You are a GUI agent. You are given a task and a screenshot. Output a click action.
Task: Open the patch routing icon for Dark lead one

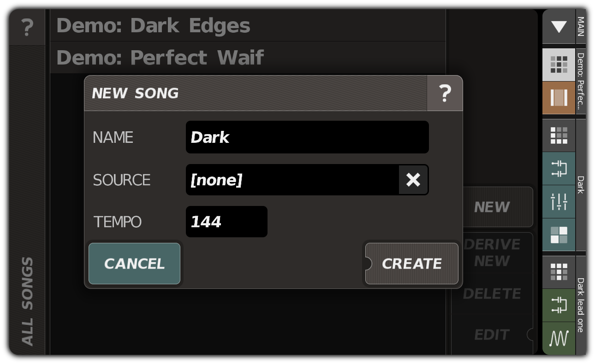pyautogui.click(x=559, y=305)
